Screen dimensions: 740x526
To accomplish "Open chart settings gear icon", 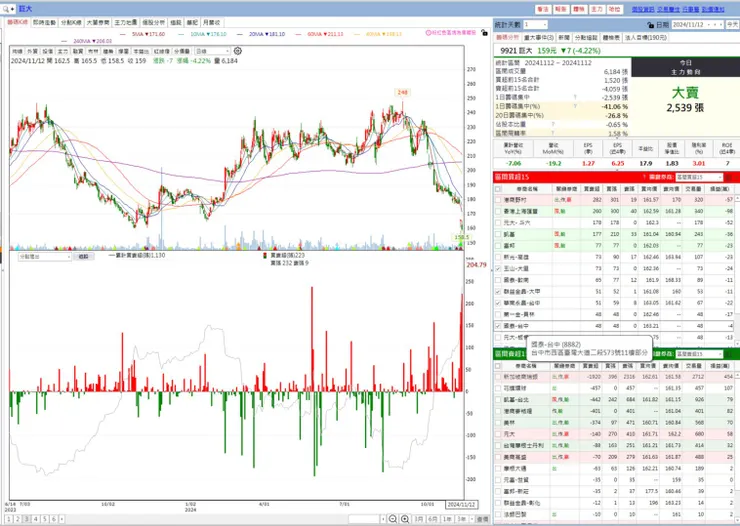I will click(x=238, y=51).
